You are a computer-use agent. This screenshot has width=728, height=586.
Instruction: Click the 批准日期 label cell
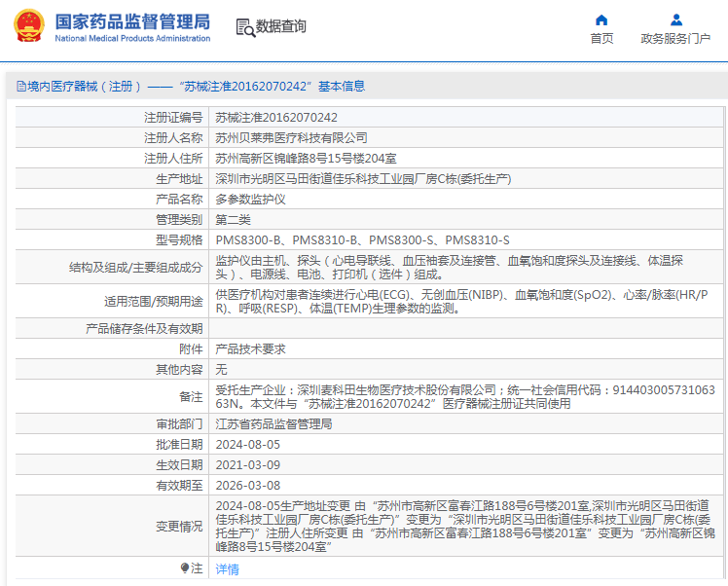[x=112, y=445]
